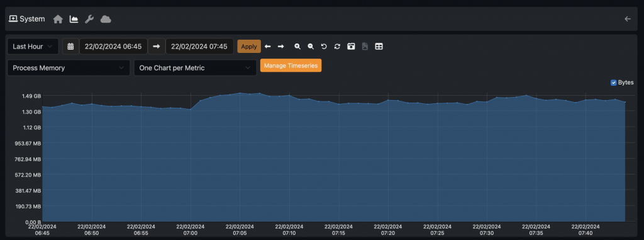Image resolution: width=644 pixels, height=240 pixels.
Task: Zoom out of the chart
Action: pos(311,47)
